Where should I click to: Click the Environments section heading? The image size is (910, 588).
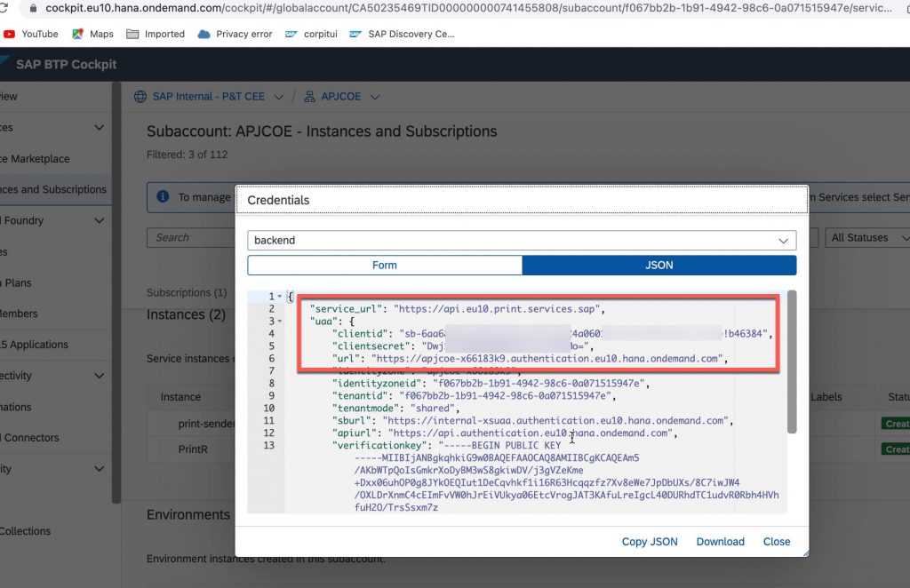(x=188, y=515)
